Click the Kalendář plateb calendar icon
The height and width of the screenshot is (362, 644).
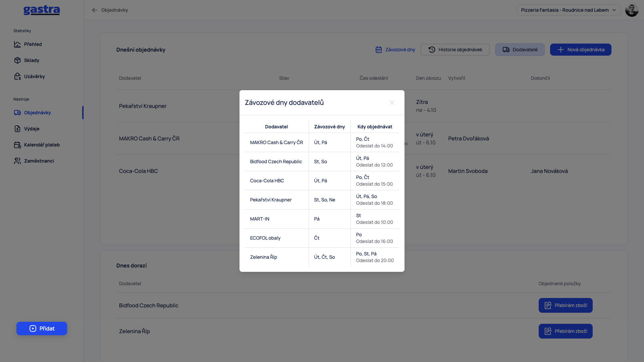17,145
